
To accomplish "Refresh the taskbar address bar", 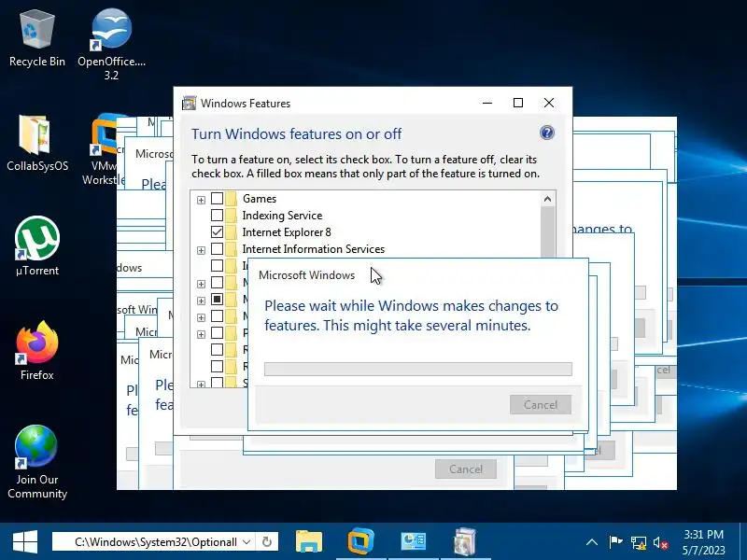I will 267,542.
